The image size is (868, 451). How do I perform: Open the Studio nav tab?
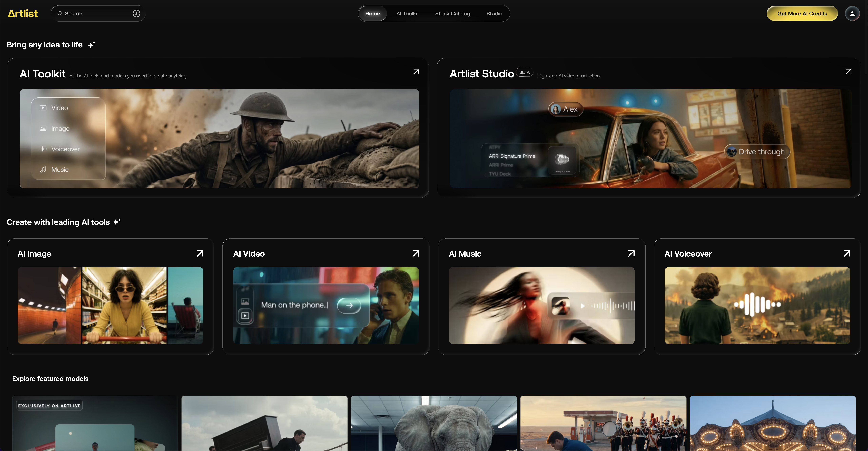[494, 14]
